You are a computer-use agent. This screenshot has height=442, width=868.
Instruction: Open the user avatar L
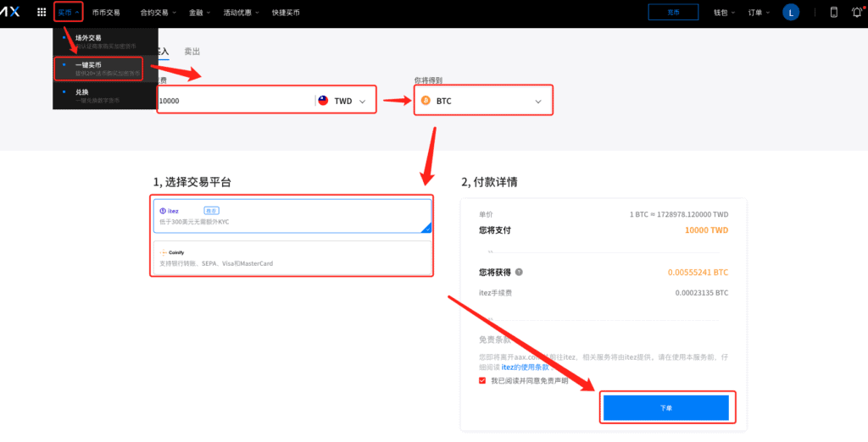[x=791, y=12]
